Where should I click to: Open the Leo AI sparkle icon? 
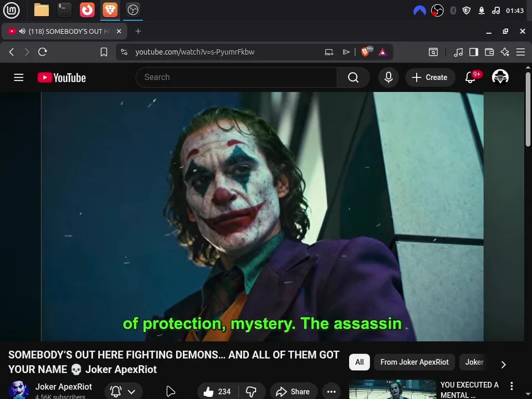(505, 52)
